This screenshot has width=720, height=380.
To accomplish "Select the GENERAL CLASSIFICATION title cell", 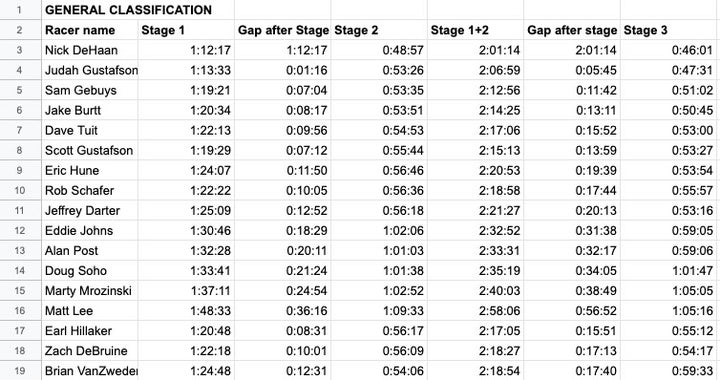I will coord(138,10).
